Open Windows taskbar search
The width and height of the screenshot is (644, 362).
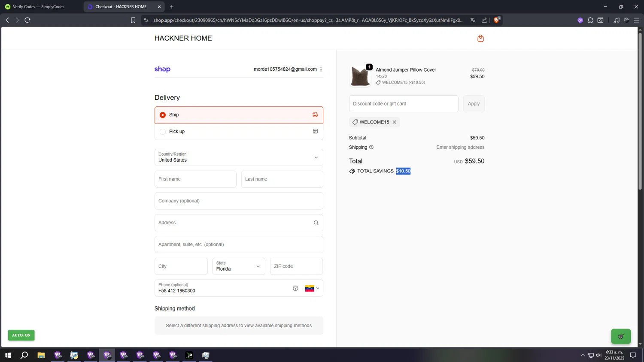pos(24,355)
